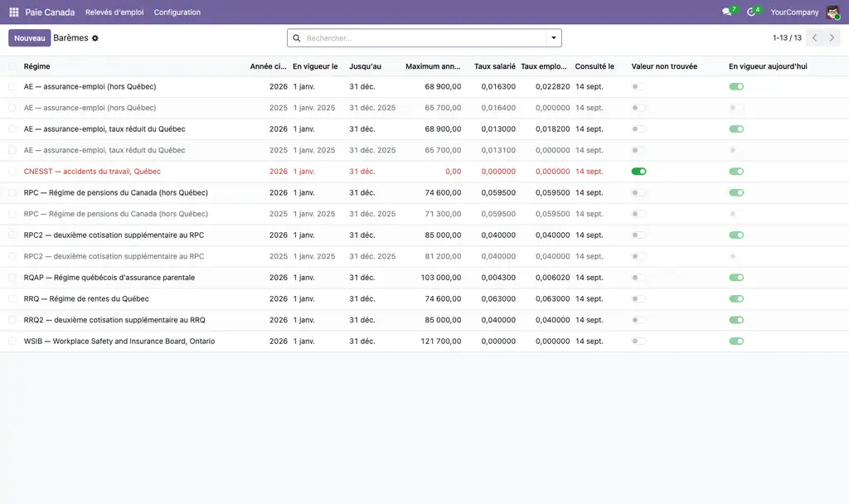Open the apps grid menu
The width and height of the screenshot is (849, 504).
pyautogui.click(x=14, y=12)
